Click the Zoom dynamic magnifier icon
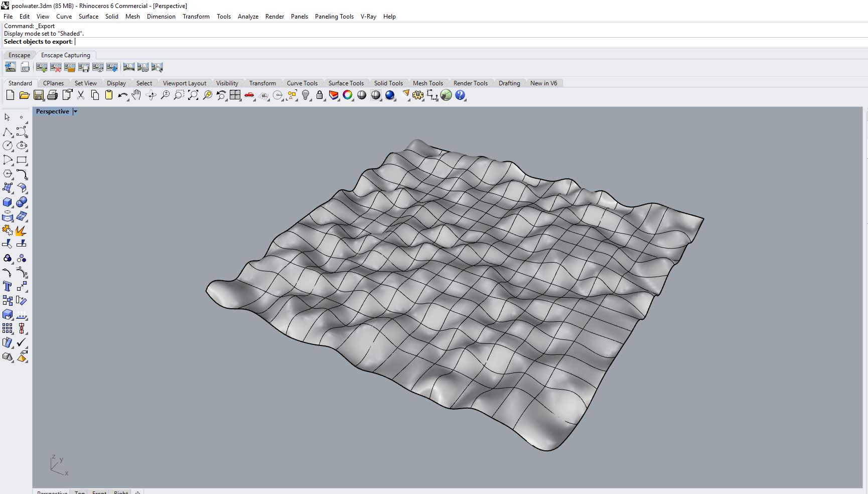868x494 pixels. click(165, 95)
